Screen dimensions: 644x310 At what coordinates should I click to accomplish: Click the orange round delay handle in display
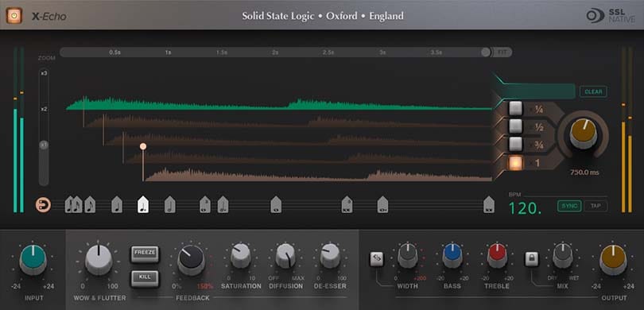[143, 146]
